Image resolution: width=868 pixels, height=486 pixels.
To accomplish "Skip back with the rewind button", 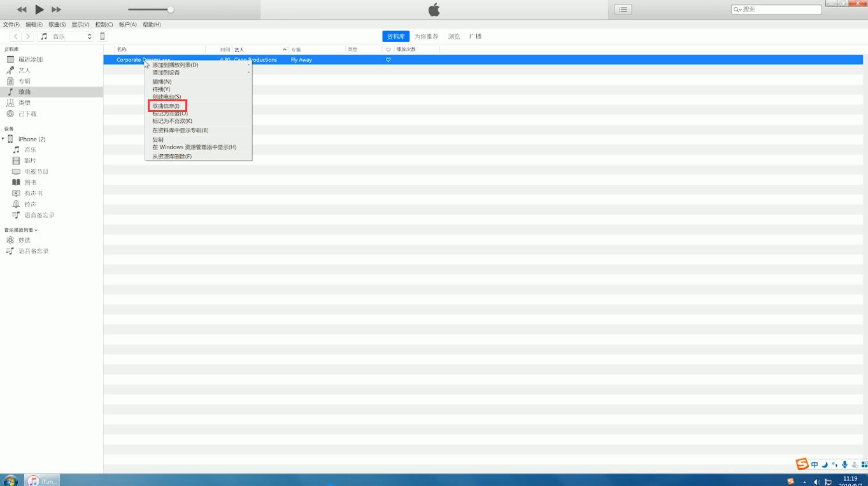I will pyautogui.click(x=22, y=10).
